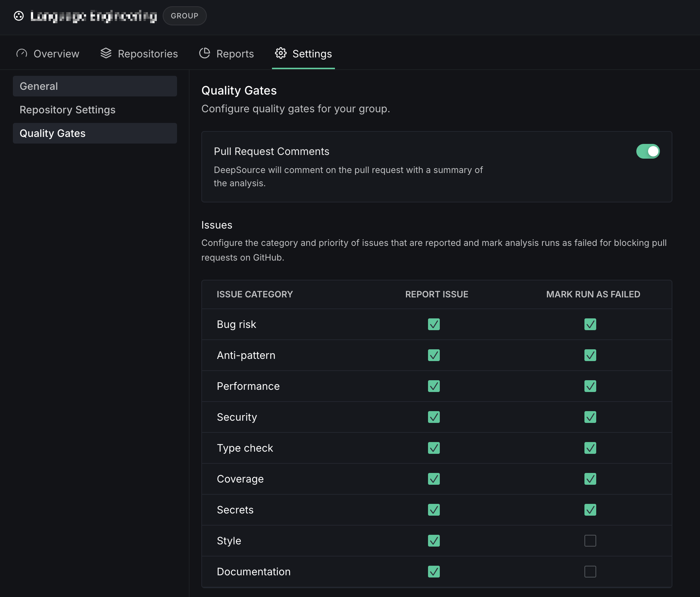Check Mark Run as Failed for Documentation
This screenshot has height=597, width=700.
click(x=590, y=572)
